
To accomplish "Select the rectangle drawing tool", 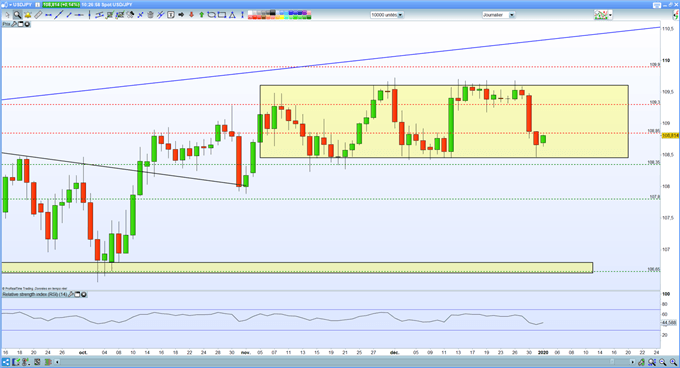I will tap(222, 15).
